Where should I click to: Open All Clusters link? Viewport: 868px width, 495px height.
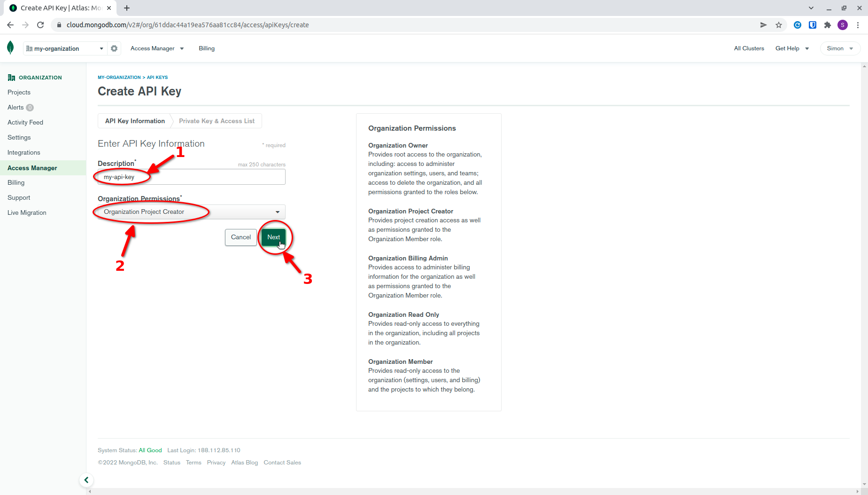click(x=749, y=48)
